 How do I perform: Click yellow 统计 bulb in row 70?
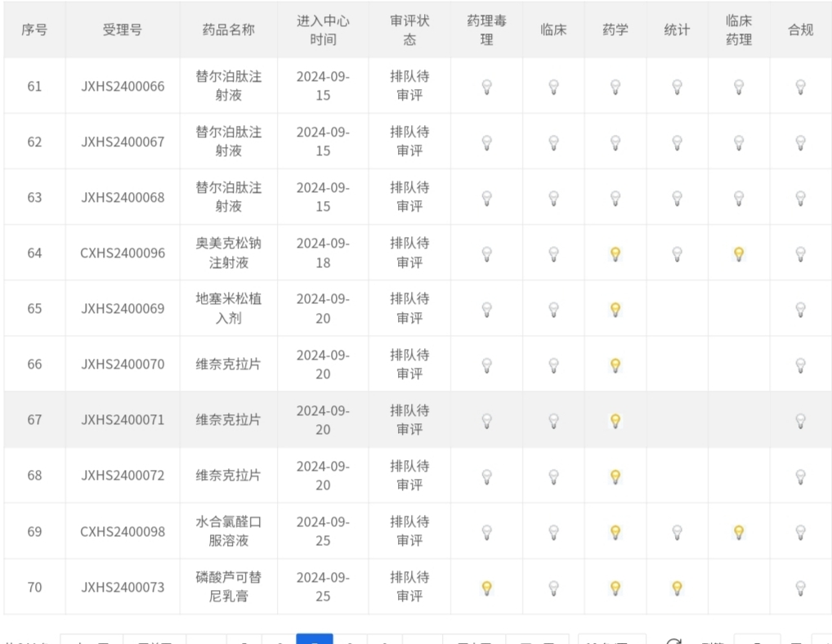(x=677, y=588)
